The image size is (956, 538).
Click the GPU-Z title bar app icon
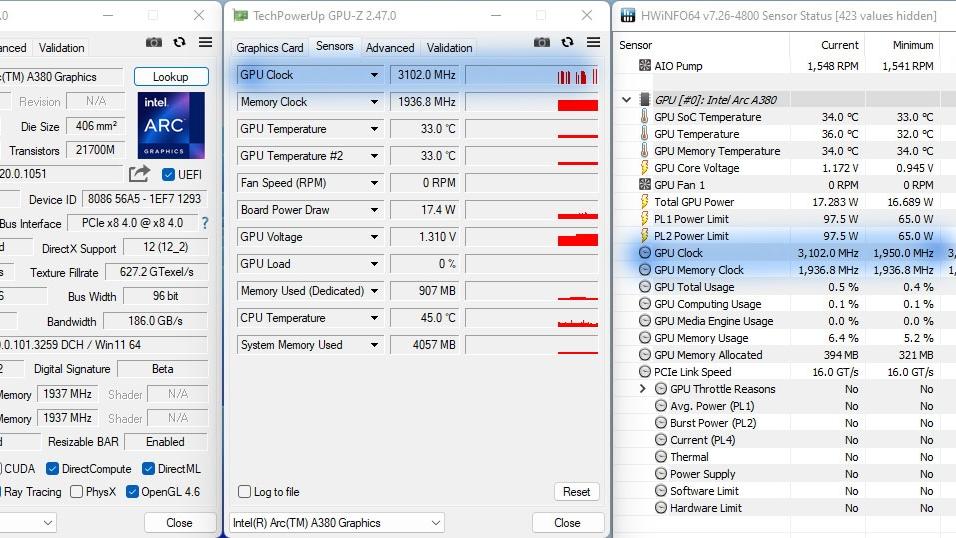coord(241,15)
